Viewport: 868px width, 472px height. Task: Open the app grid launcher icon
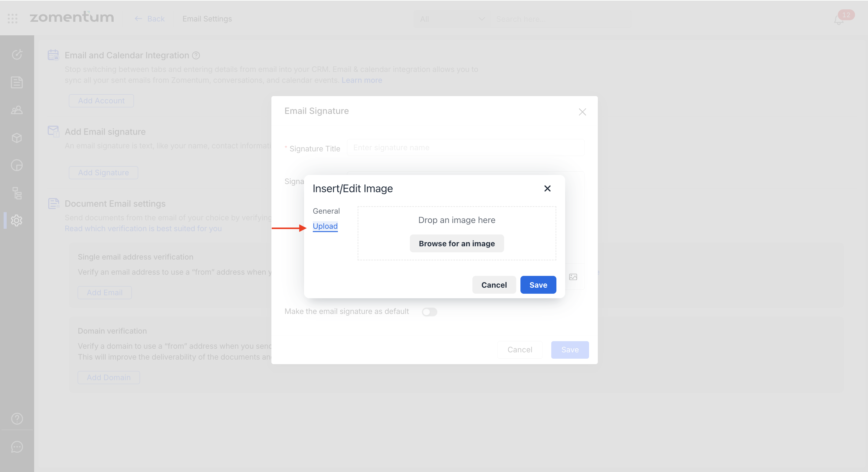(x=12, y=18)
